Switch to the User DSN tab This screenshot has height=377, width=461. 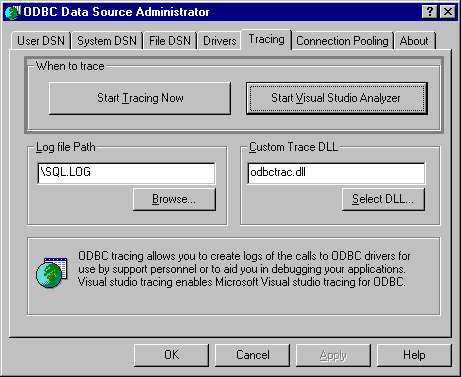[x=41, y=41]
